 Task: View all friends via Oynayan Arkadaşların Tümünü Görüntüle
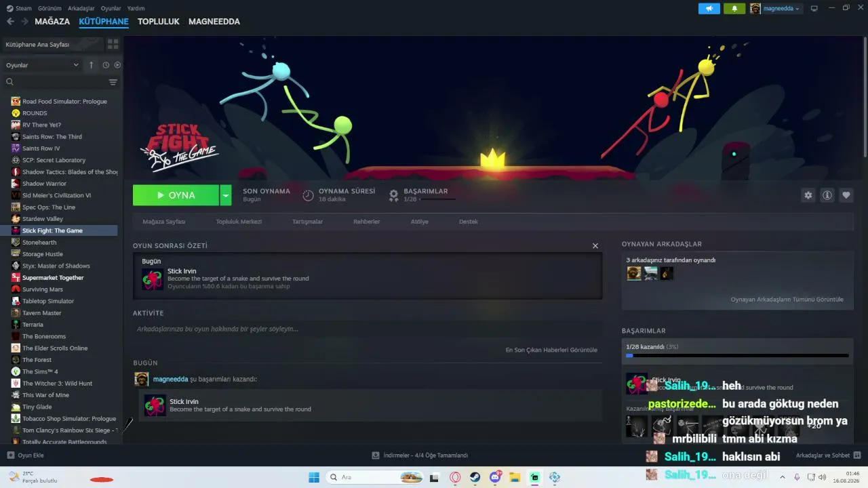pyautogui.click(x=787, y=300)
